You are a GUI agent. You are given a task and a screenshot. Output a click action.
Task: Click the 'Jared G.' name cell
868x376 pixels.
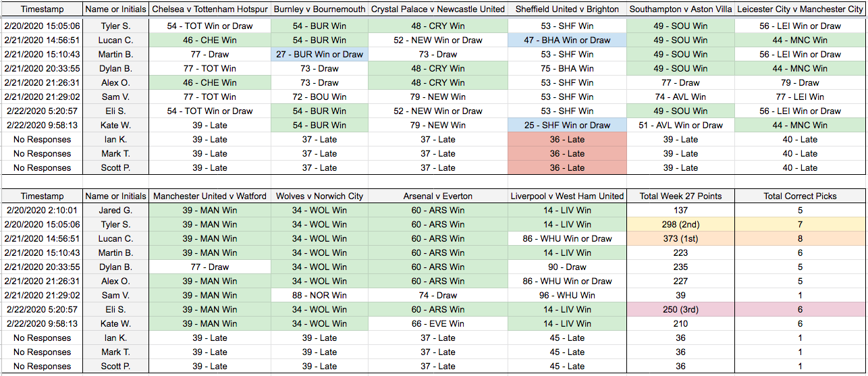coord(116,210)
